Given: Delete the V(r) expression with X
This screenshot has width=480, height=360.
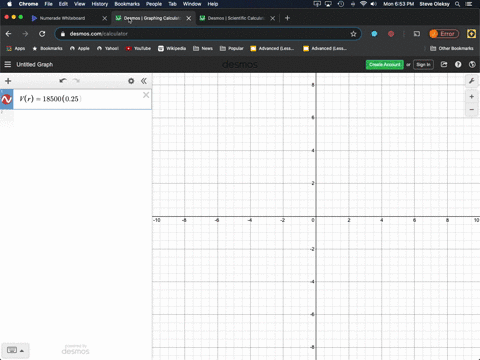Looking at the screenshot, I should point(146,95).
